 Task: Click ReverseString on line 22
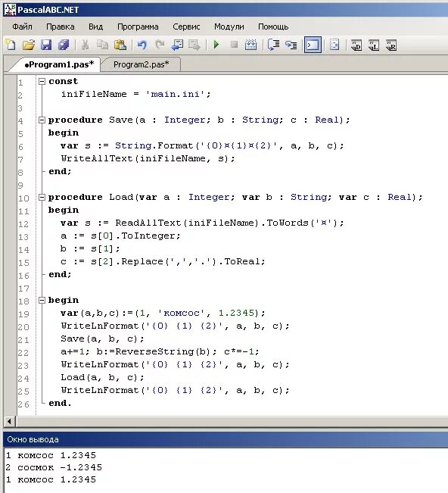coord(154,351)
